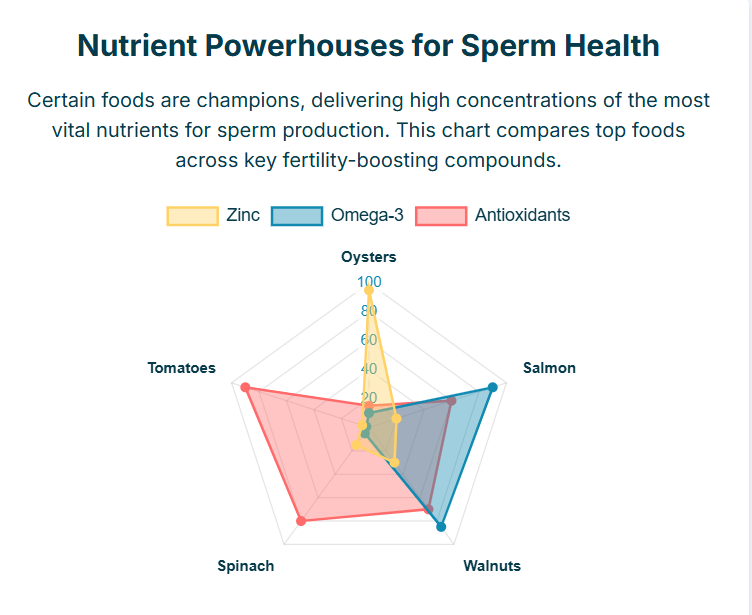Click the red Antioxidants point on Salmon axis

(451, 401)
